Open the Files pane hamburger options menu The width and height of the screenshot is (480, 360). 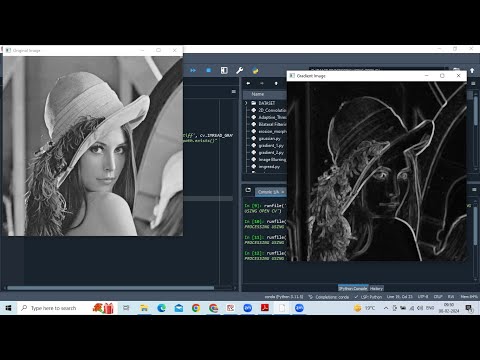click(x=473, y=83)
